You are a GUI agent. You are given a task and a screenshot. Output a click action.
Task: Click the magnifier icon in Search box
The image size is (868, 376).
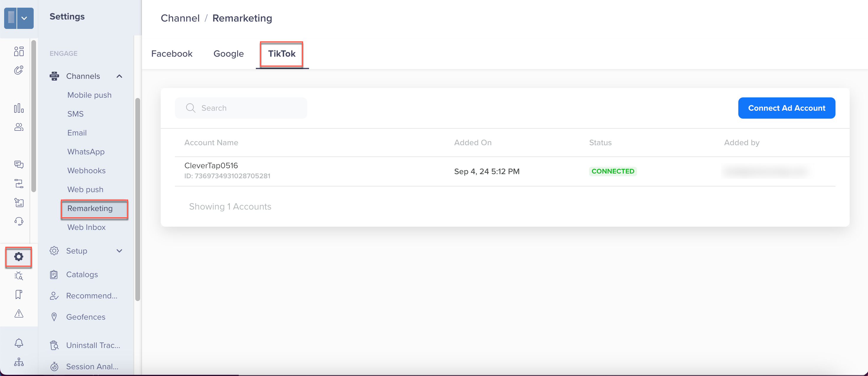coord(190,108)
